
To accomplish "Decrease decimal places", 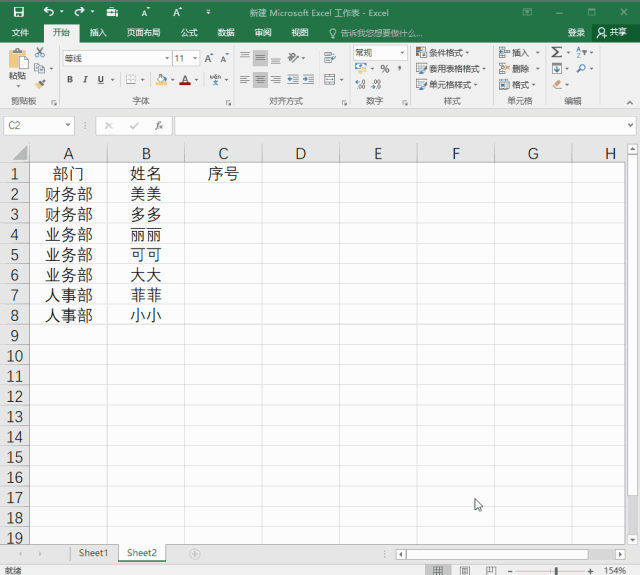I will (x=376, y=84).
